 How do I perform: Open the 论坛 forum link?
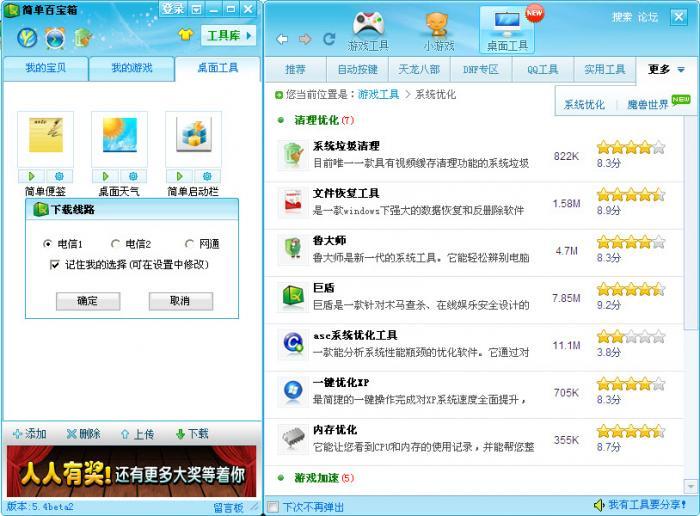648,17
